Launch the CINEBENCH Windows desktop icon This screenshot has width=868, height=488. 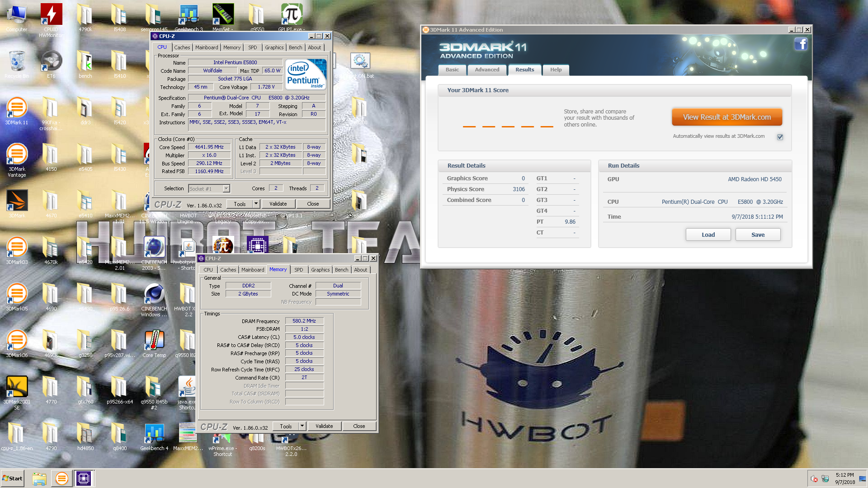coord(154,300)
